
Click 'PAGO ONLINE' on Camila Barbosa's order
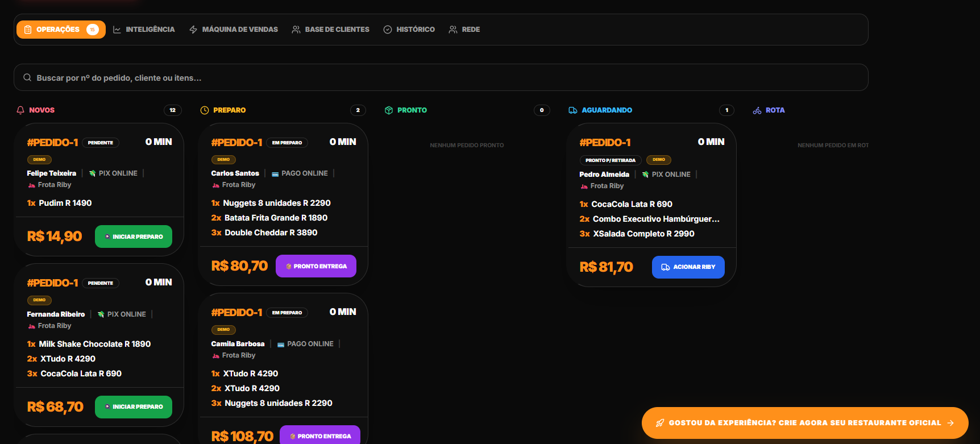310,344
